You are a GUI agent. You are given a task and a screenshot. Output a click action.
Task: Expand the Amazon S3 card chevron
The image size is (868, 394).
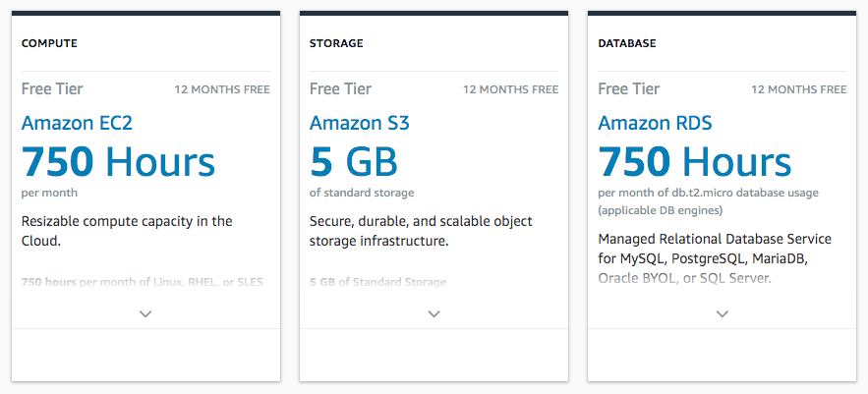(x=434, y=313)
